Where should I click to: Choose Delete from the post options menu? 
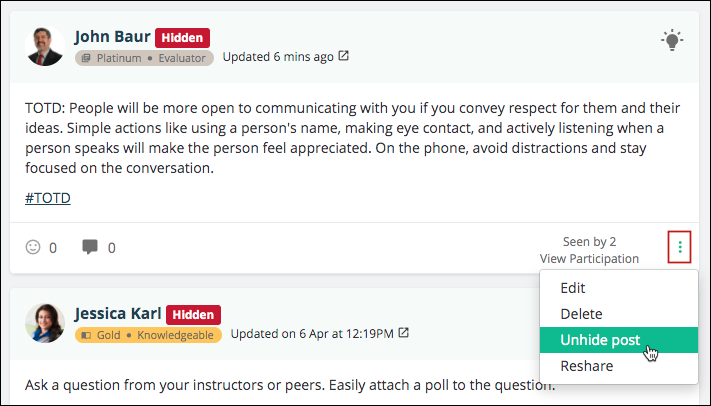point(581,314)
